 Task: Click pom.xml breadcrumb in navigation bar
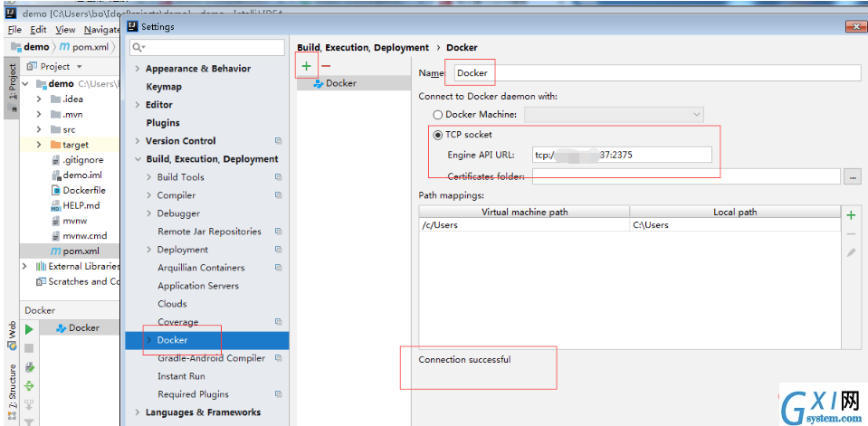point(84,47)
